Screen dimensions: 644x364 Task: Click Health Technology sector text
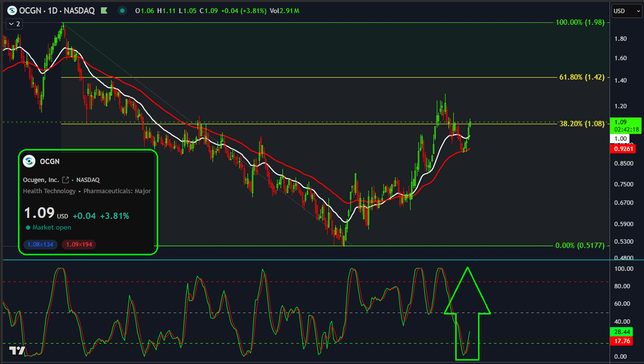click(48, 191)
